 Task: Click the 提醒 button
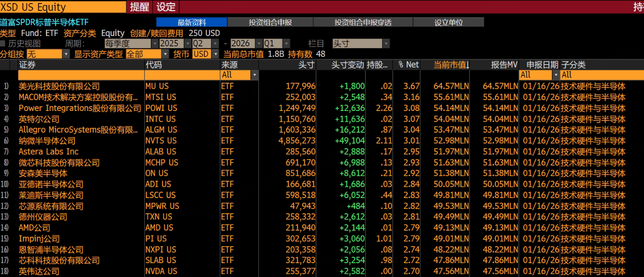point(139,7)
